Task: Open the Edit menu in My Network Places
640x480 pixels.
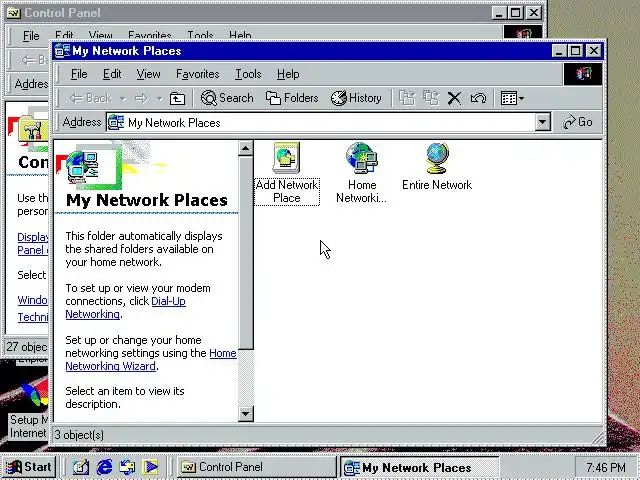Action: pos(112,74)
